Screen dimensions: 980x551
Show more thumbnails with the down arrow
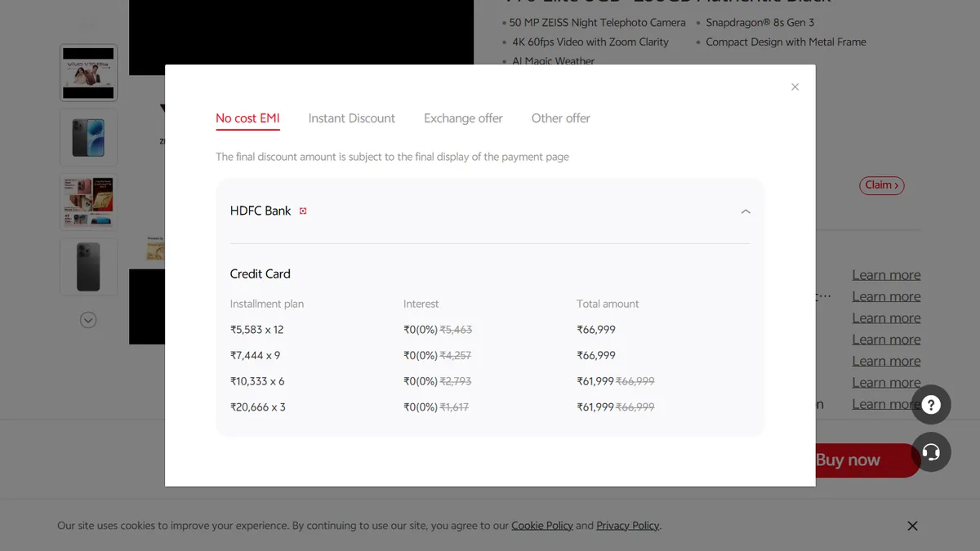click(88, 320)
